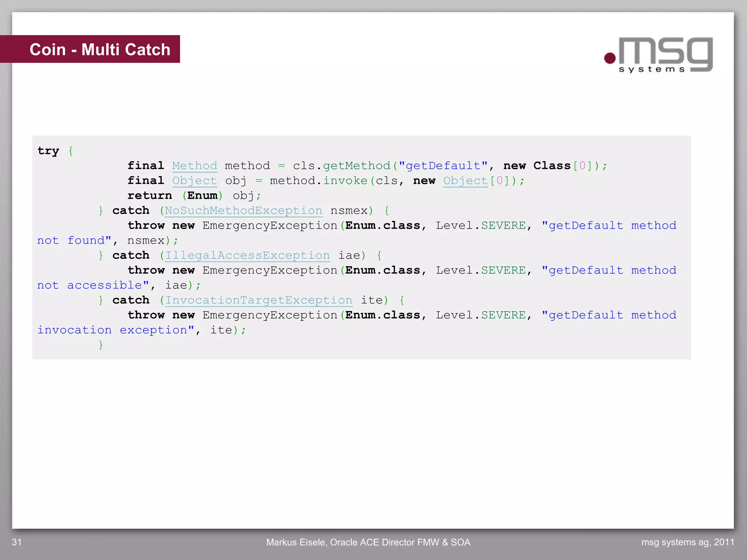Open the first 'Object' type link after final
Screen dimensions: 747x560
tap(195, 181)
